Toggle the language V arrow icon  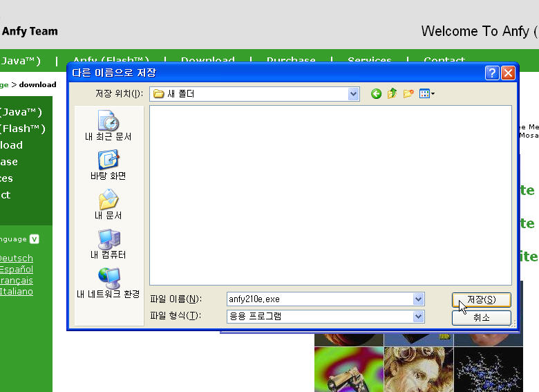[x=34, y=239]
